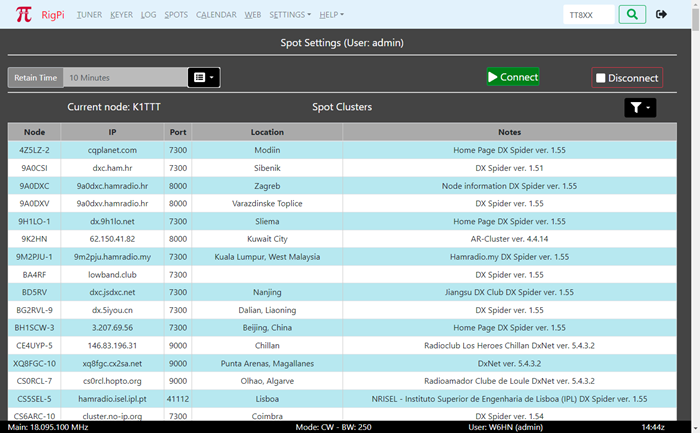Click the RigPi brand link
The width and height of the screenshot is (700, 433).
click(53, 15)
